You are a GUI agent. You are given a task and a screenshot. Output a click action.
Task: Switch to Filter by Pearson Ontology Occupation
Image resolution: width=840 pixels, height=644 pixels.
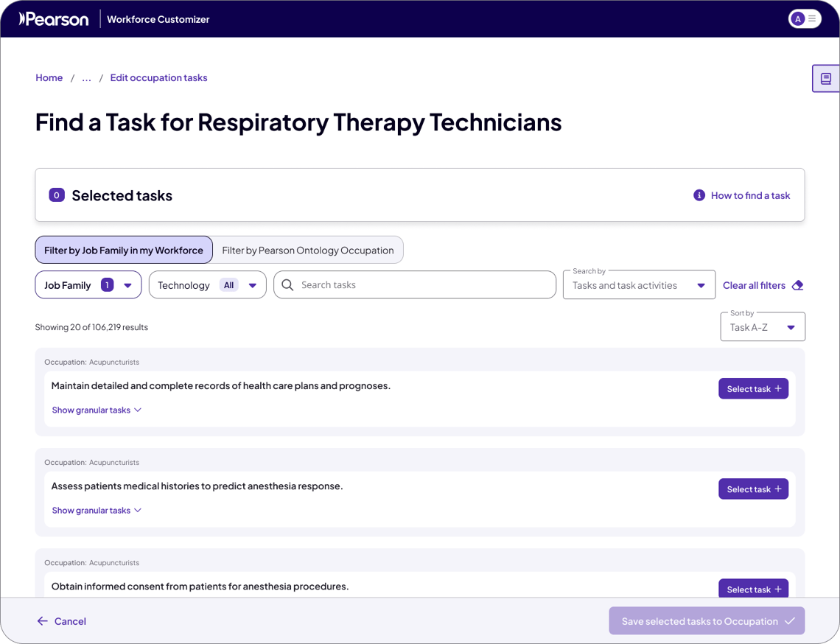[307, 250]
